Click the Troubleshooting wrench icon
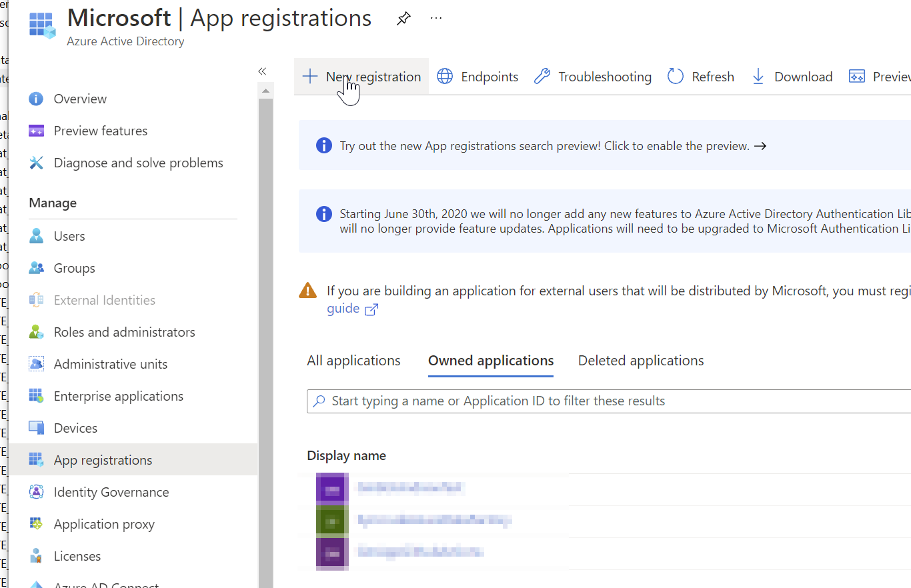911x588 pixels. click(x=542, y=77)
